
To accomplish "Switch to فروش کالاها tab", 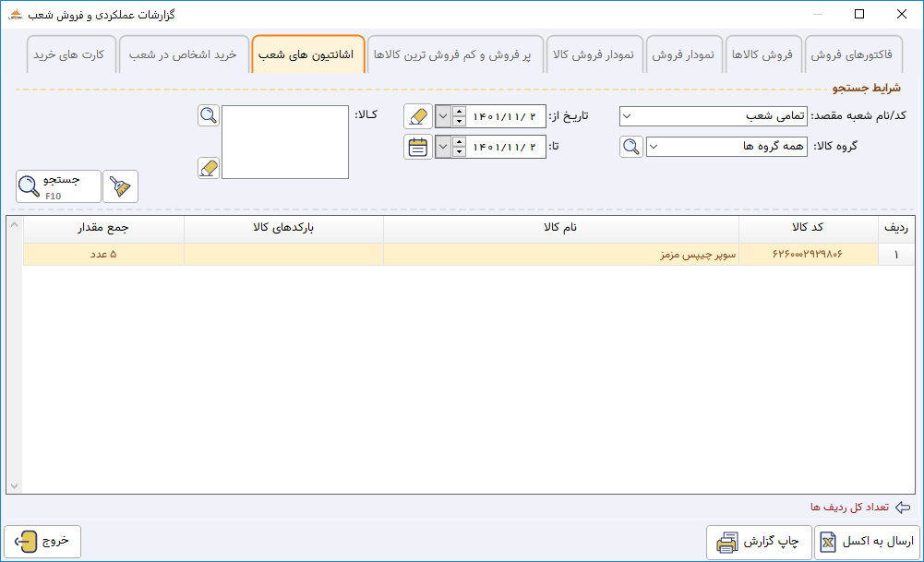I will [x=762, y=54].
